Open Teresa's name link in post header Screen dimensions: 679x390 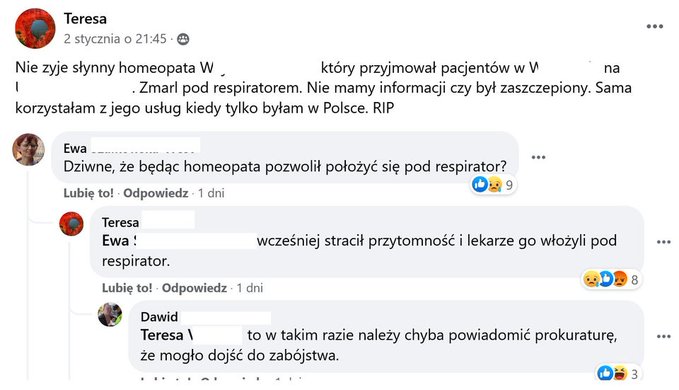(x=85, y=19)
